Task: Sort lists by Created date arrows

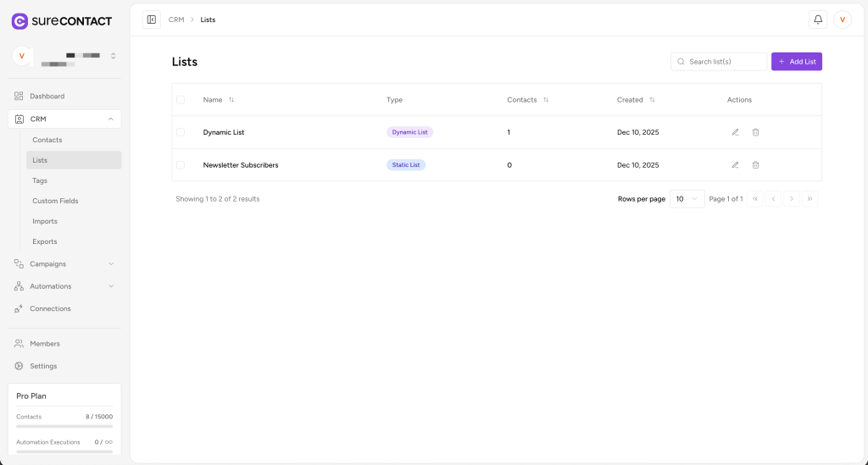Action: click(652, 100)
